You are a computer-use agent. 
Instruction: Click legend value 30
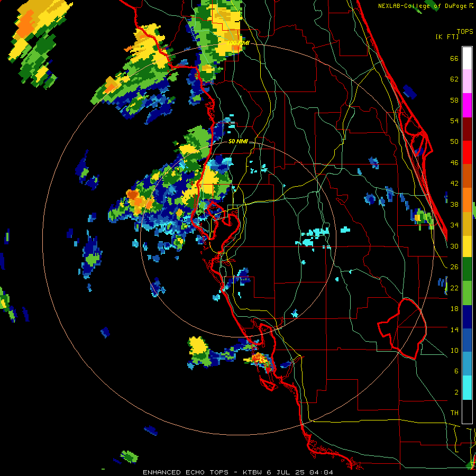pyautogui.click(x=454, y=246)
